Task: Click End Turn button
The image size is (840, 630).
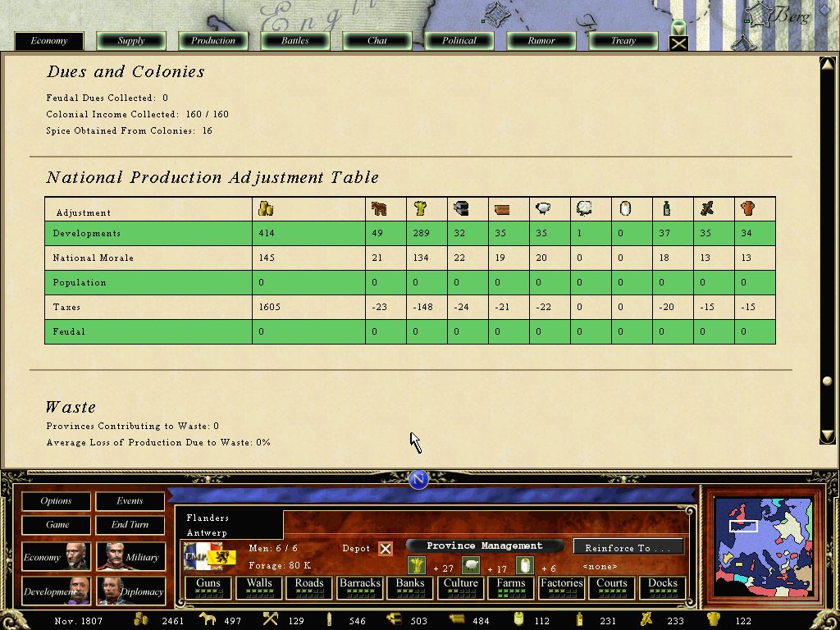Action: pos(130,524)
